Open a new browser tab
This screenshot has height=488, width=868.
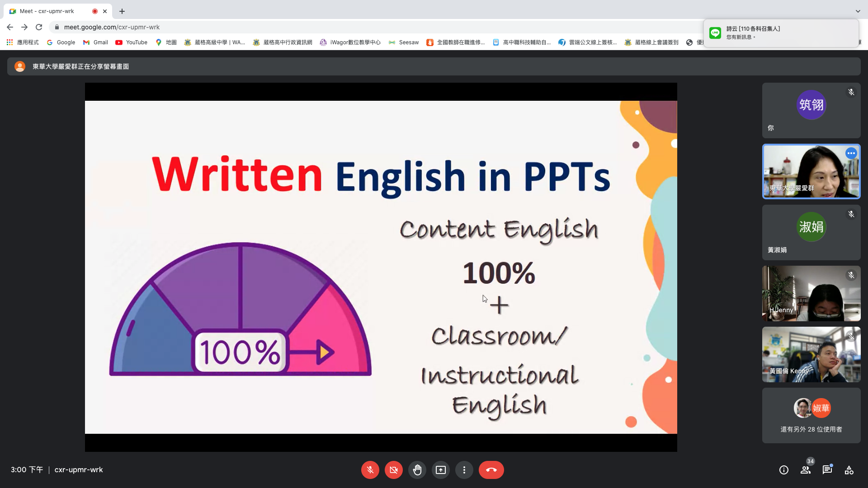[122, 11]
